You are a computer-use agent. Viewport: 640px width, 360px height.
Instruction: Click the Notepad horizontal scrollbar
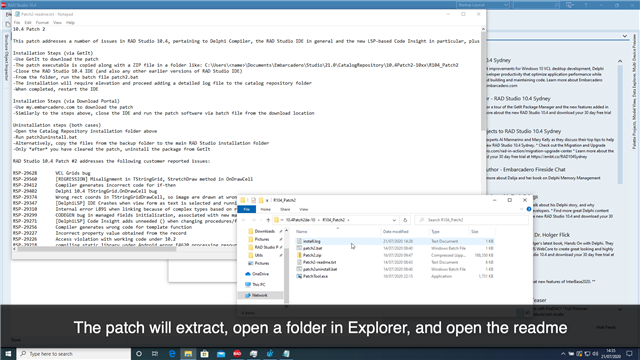coord(96,249)
